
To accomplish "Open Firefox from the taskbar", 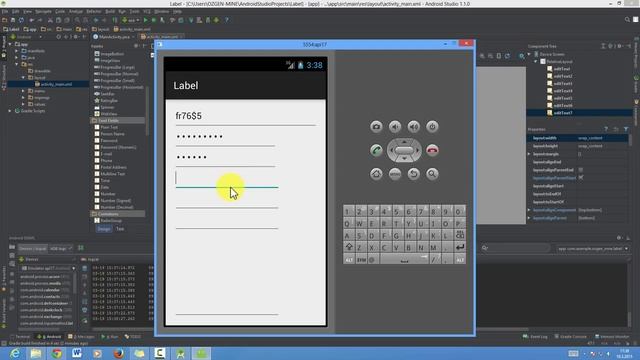I will tap(119, 353).
